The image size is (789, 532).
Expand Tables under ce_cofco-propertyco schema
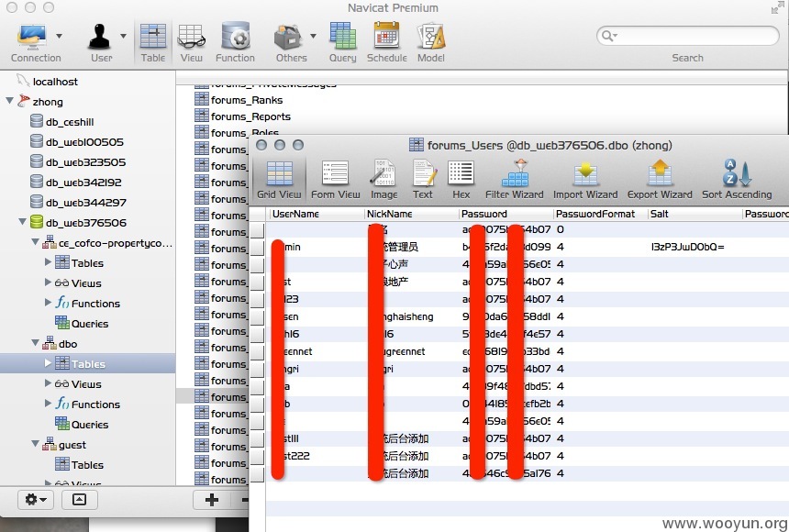coord(49,261)
